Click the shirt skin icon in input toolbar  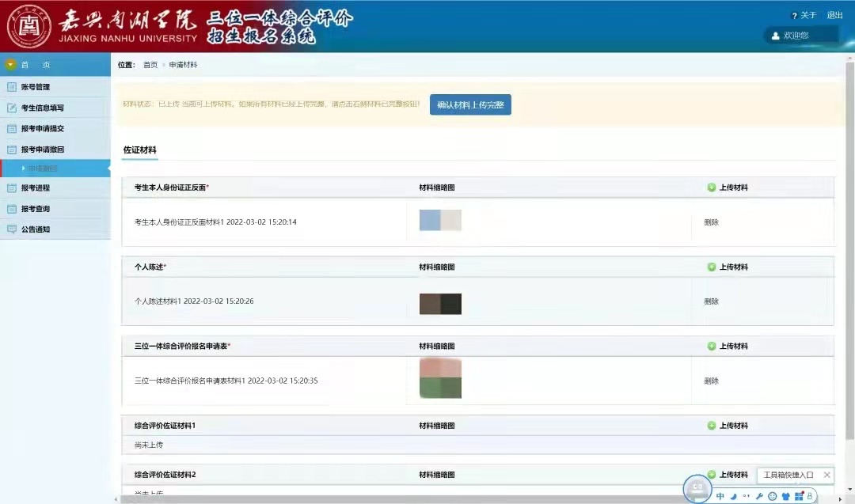785,496
